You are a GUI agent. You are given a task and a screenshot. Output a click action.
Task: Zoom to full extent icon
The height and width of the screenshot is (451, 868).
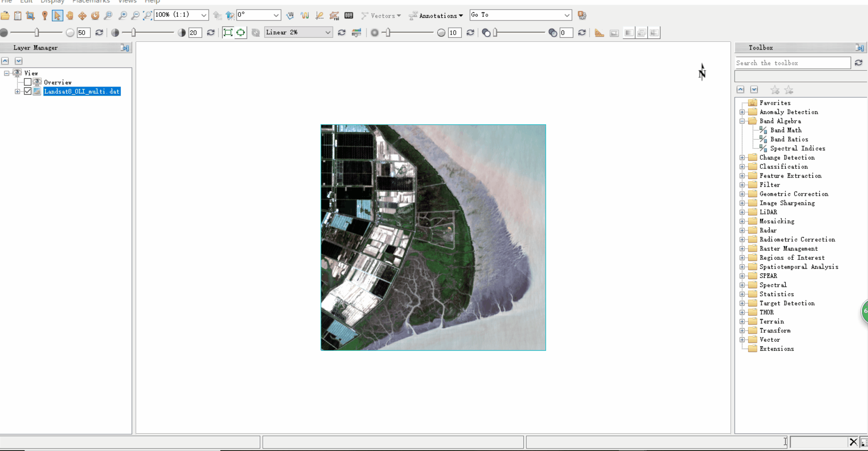147,15
